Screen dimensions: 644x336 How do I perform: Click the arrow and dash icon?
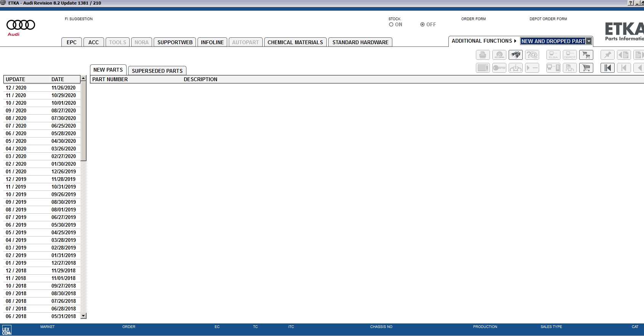coord(532,68)
